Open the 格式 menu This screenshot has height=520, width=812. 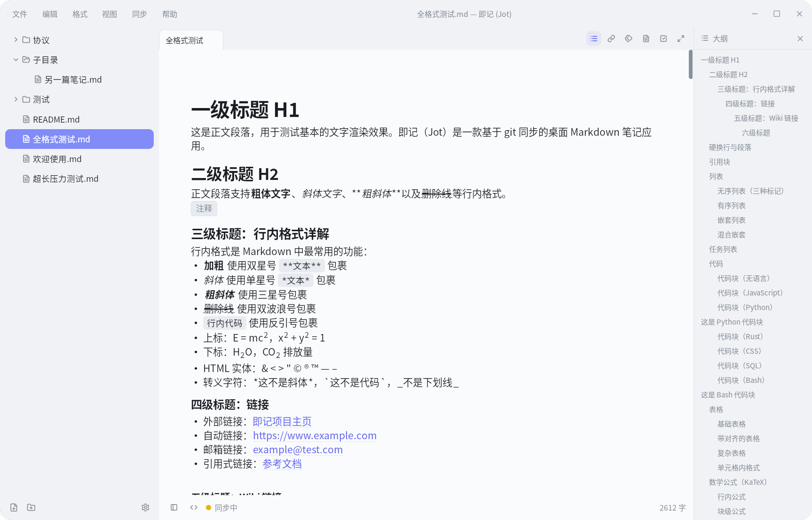coord(80,14)
